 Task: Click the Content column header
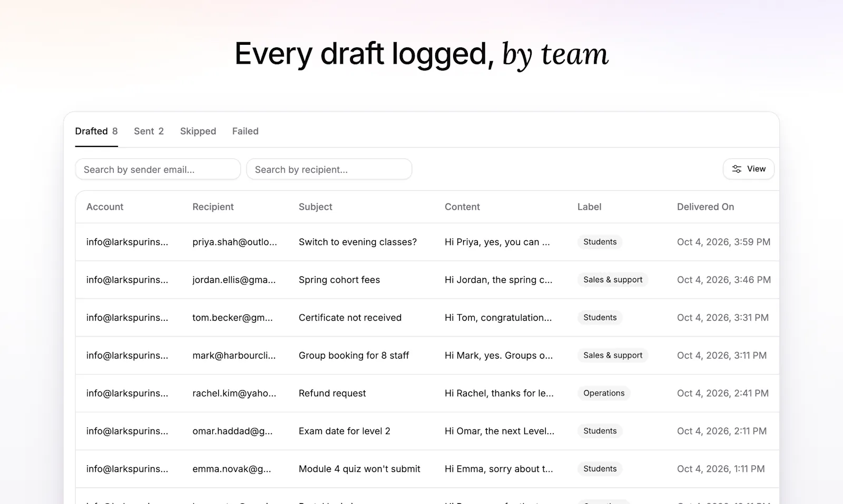pyautogui.click(x=462, y=207)
